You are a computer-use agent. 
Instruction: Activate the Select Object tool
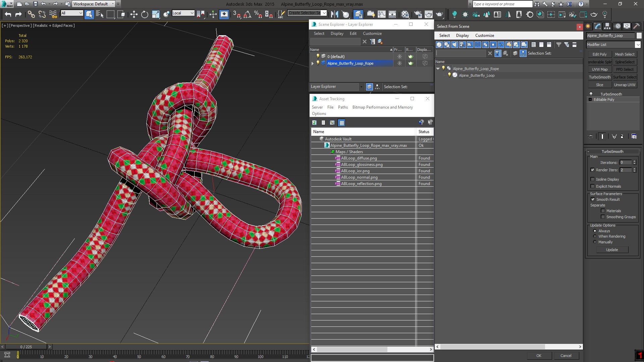[x=89, y=14]
